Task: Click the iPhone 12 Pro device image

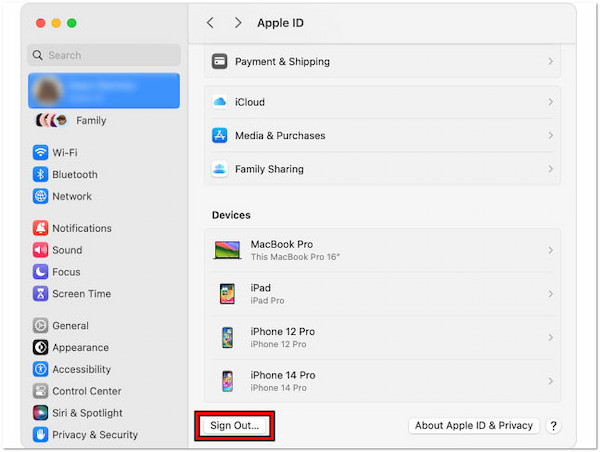Action: coord(227,338)
